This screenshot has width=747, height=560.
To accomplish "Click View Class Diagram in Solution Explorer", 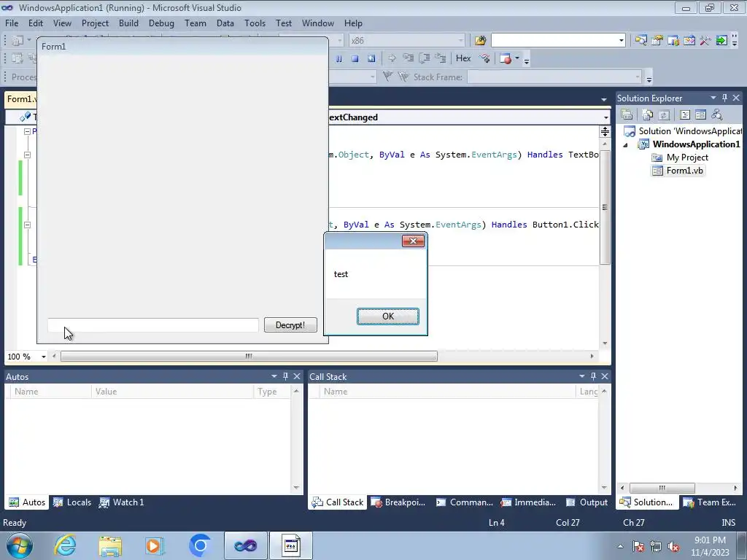I will [717, 114].
